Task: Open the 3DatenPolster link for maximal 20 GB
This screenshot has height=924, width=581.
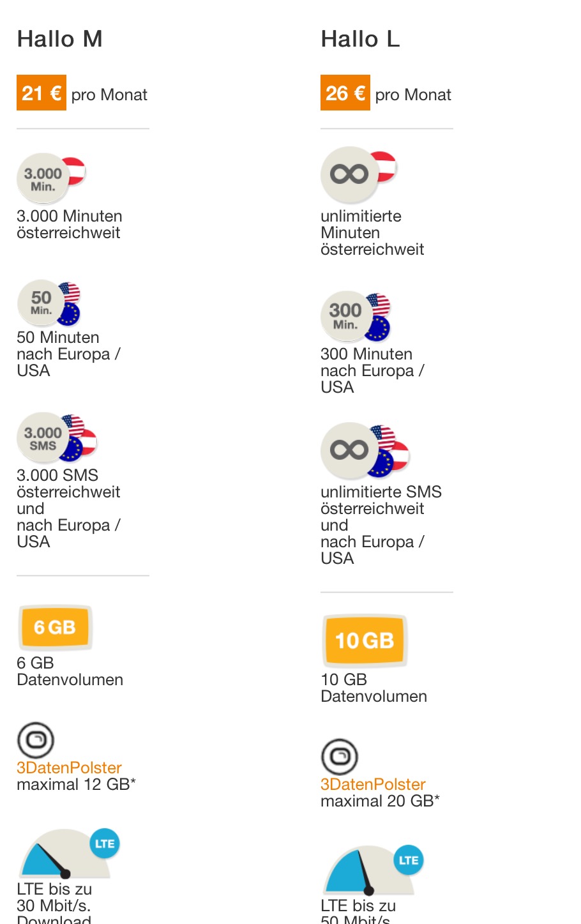Action: (x=373, y=784)
